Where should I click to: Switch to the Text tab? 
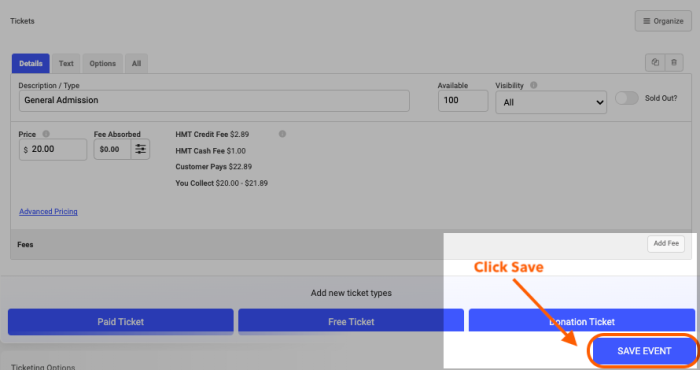66,63
